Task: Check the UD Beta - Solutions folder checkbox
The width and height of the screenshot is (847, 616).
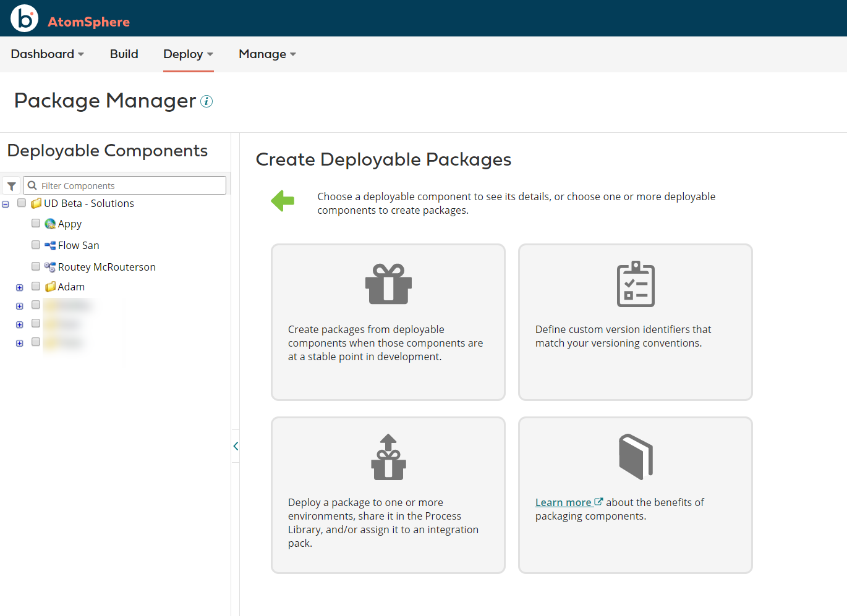Action: tap(22, 203)
